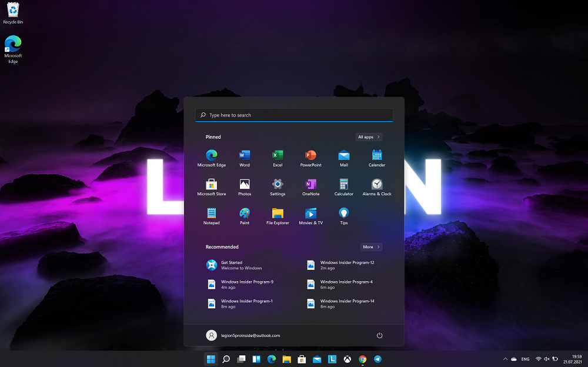Open Get Started recommended item
The height and width of the screenshot is (367, 588).
tap(235, 265)
